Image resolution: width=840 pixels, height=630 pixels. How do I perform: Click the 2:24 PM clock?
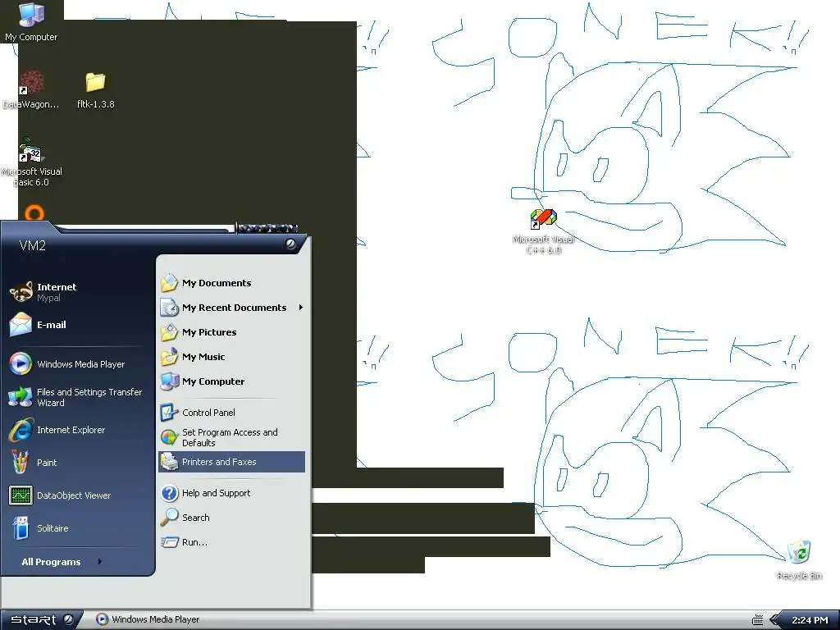coord(810,620)
